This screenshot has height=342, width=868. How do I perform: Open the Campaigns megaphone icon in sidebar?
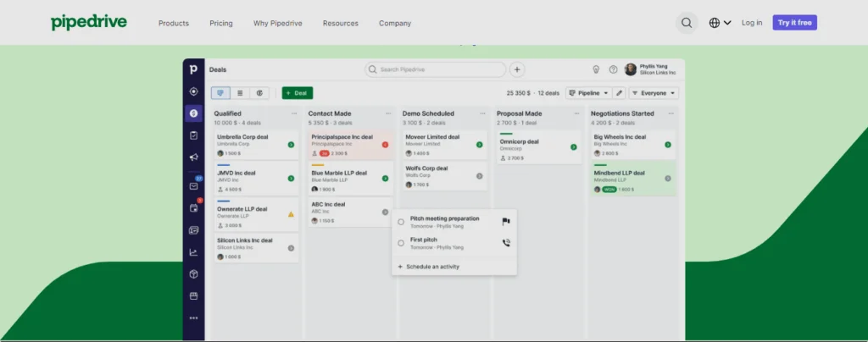(193, 157)
